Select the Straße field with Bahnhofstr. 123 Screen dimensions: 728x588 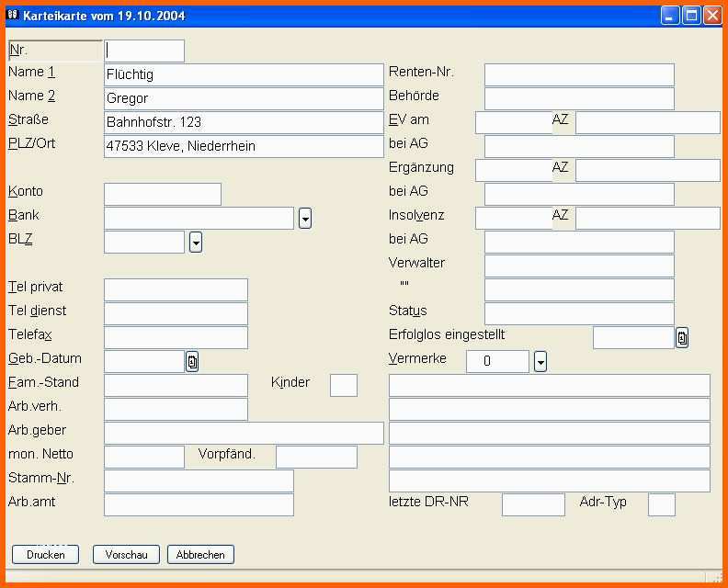244,122
